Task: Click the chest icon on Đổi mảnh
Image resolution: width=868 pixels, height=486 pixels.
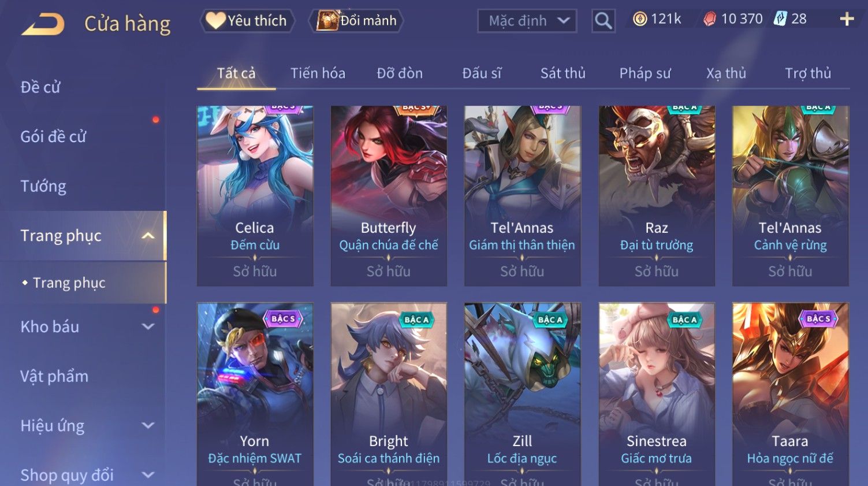Action: [x=327, y=21]
